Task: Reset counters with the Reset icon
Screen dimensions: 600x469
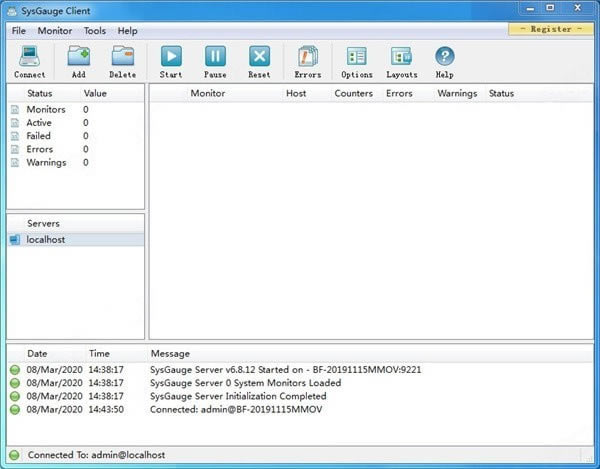Action: 259,62
